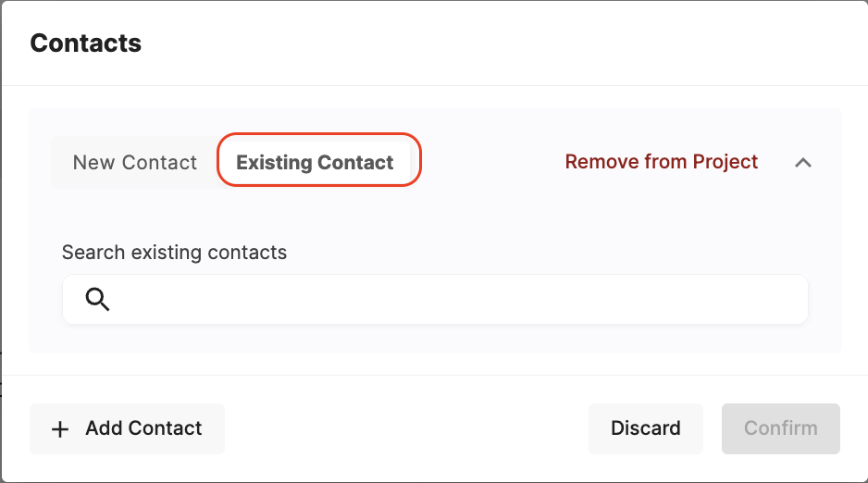Add another contact entry
Viewport: 868px width, 483px height.
128,428
